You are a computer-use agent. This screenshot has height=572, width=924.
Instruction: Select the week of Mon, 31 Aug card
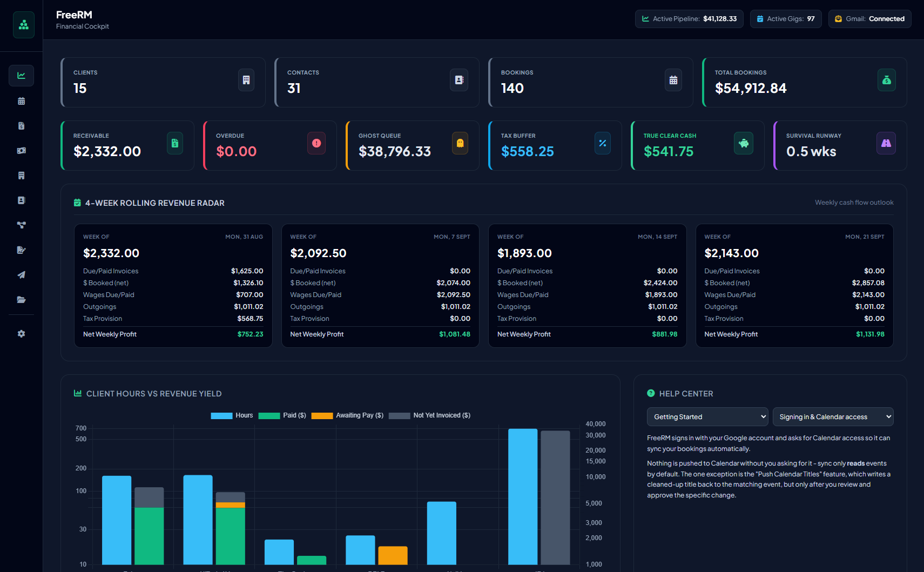click(x=173, y=286)
